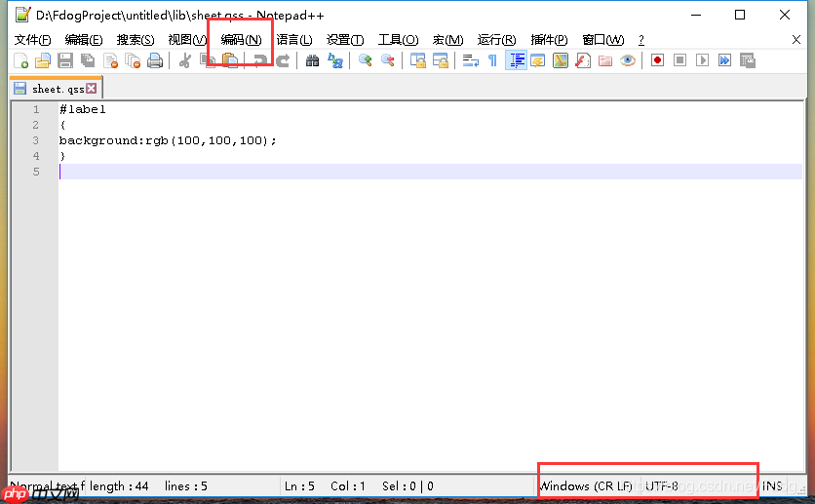This screenshot has width=815, height=504.
Task: Close document using X at menu bar right
Action: coord(796,40)
